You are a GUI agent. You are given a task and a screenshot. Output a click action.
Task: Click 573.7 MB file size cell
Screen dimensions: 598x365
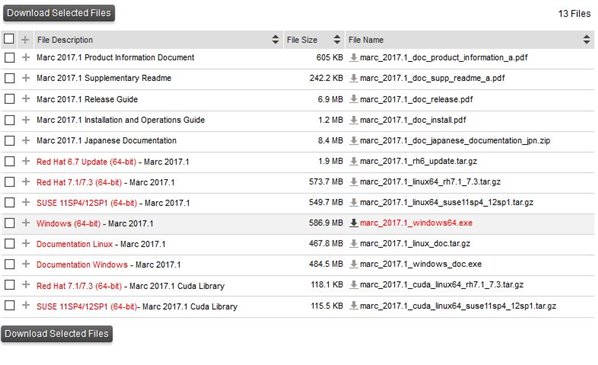(326, 182)
